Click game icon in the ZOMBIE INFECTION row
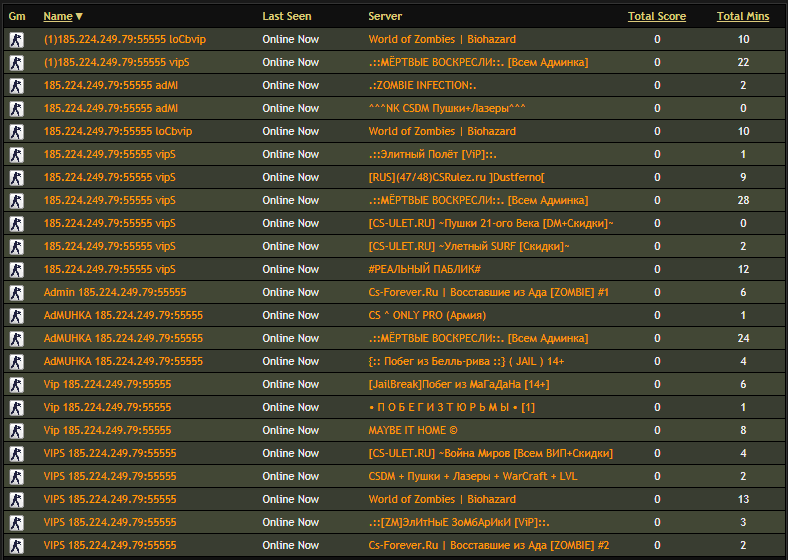 17,86
